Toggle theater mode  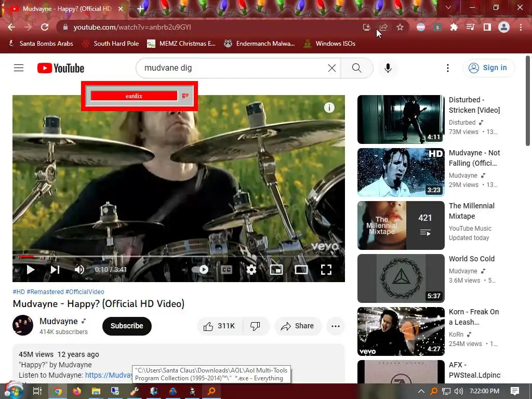pyautogui.click(x=301, y=270)
